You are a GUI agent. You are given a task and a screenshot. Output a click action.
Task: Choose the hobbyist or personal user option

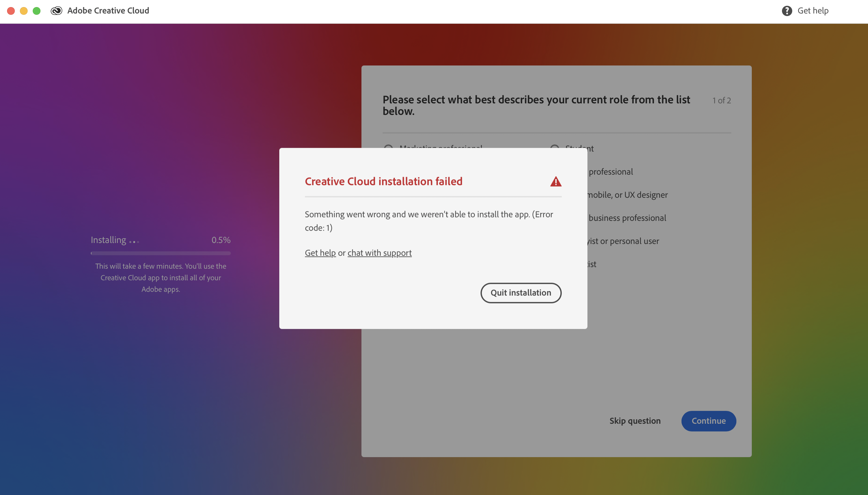coord(624,241)
